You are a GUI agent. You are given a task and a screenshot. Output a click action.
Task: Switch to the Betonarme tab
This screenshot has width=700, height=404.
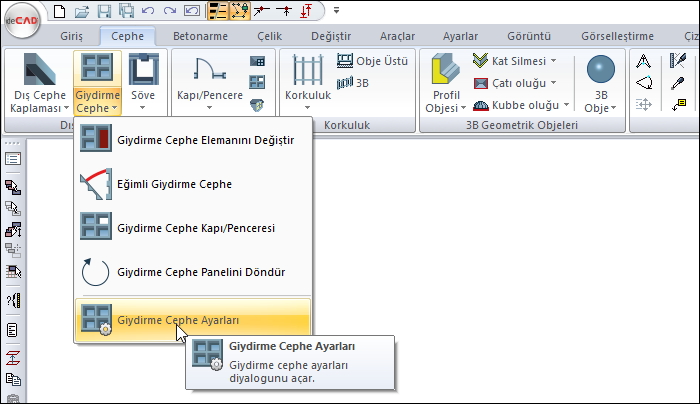201,36
